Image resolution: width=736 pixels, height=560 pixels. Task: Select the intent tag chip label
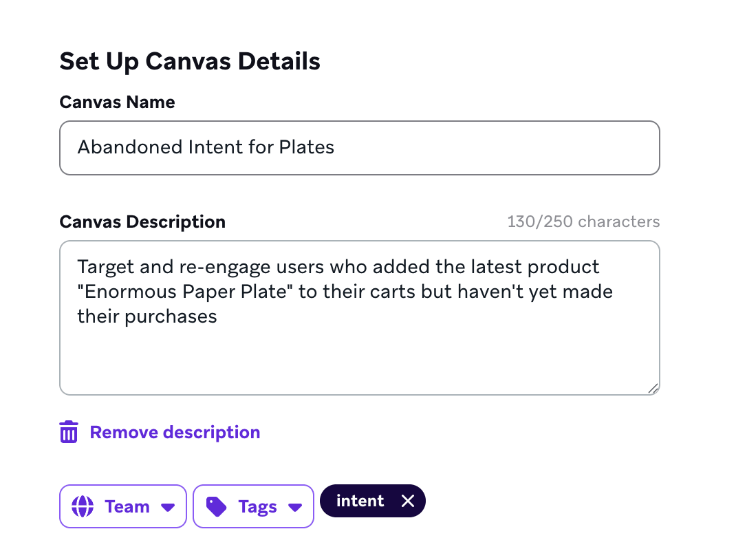360,501
